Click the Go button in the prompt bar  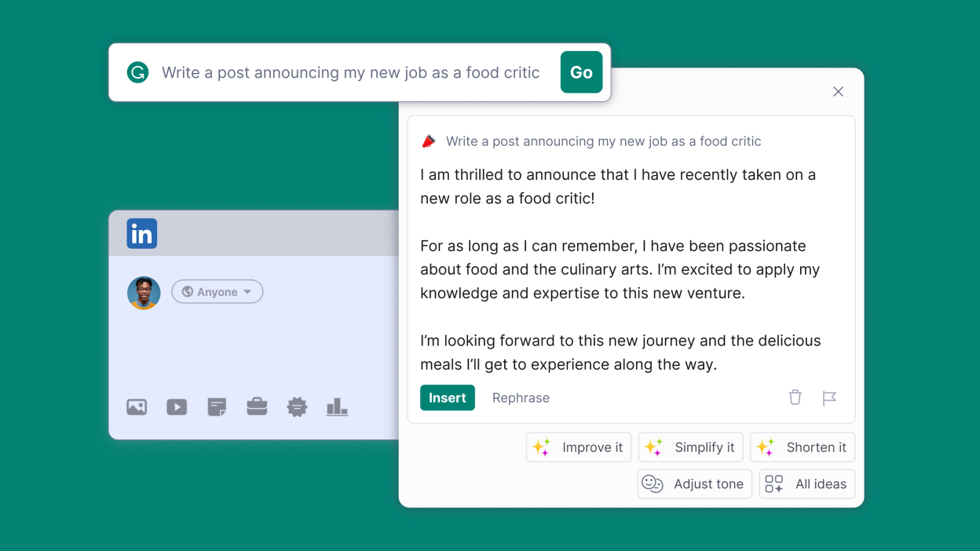581,72
